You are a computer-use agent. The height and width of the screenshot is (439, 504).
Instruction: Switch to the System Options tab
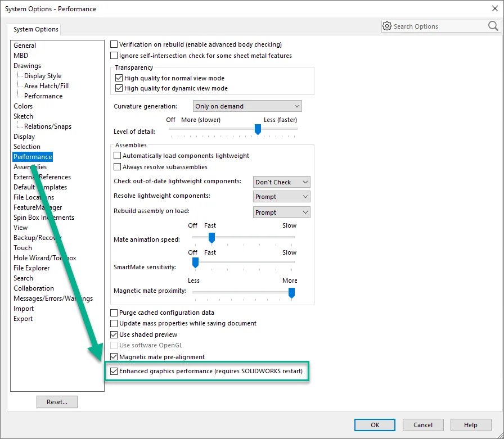point(35,29)
